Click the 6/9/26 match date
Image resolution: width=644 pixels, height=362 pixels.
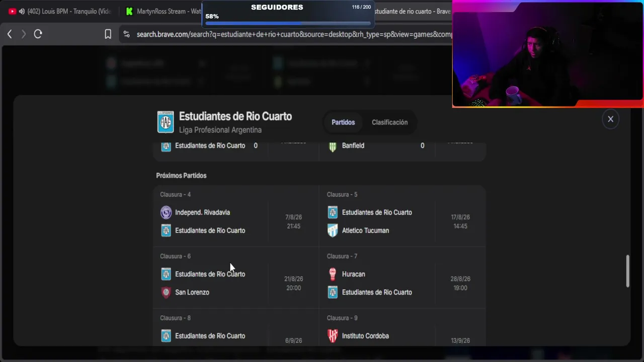point(294,340)
